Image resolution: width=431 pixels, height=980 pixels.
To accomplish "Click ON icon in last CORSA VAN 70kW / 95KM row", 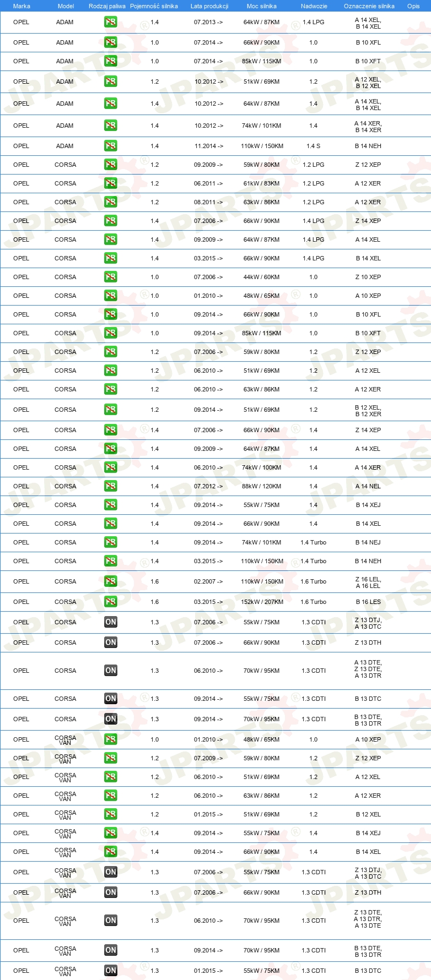I will [x=111, y=950].
